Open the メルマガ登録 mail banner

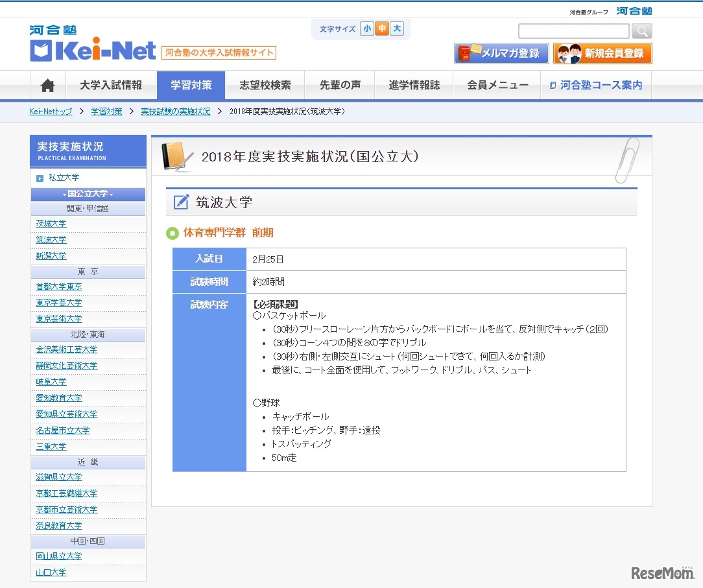(x=501, y=53)
